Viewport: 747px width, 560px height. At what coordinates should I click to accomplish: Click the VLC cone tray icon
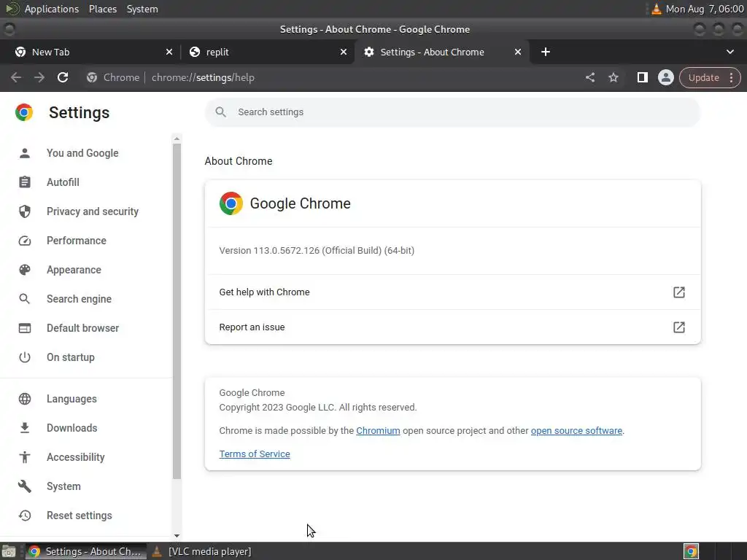656,9
